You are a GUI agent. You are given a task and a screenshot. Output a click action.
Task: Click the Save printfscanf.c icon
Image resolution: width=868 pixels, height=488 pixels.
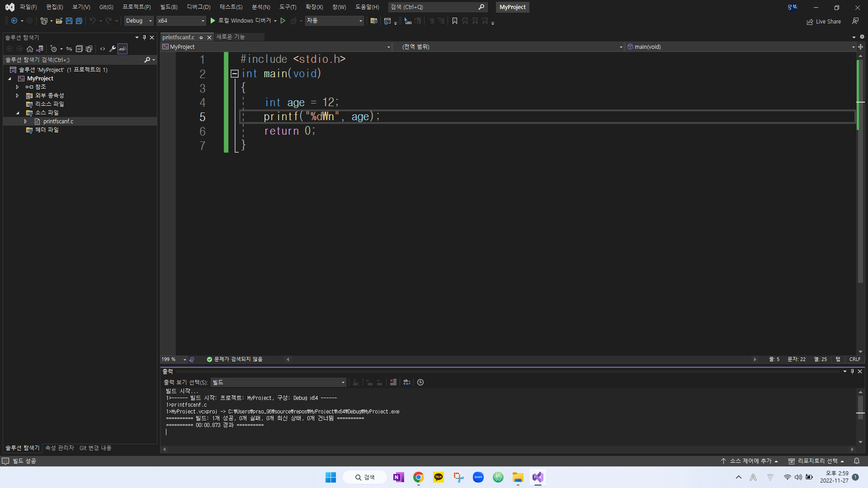point(69,21)
